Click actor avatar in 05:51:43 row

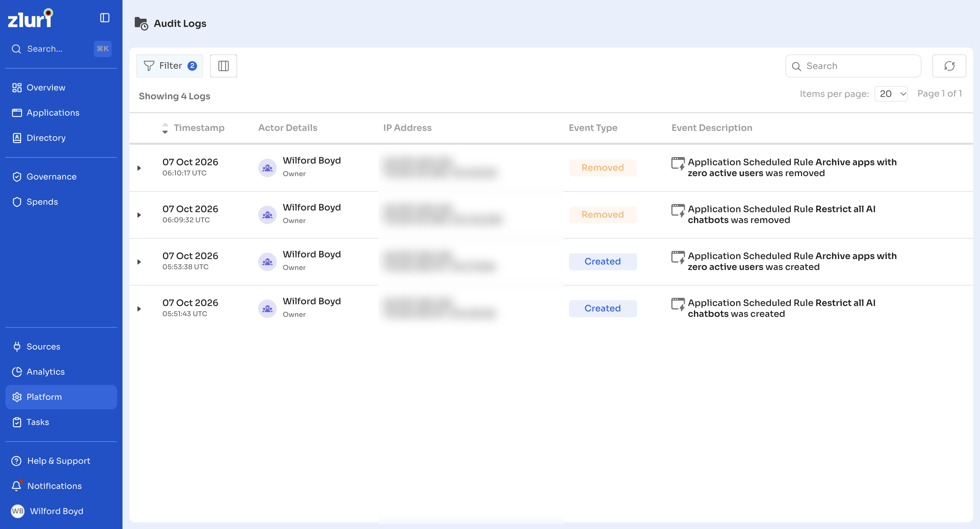(x=267, y=309)
